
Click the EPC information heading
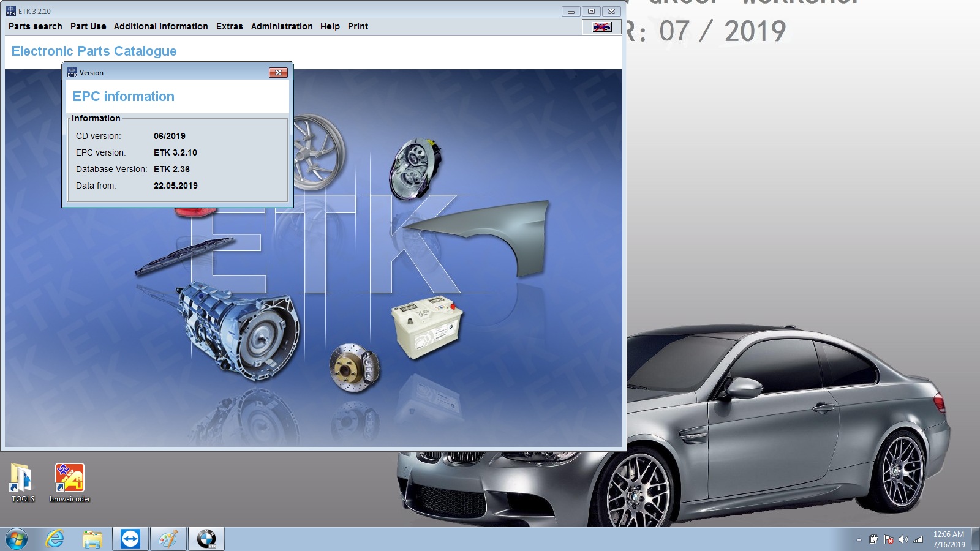click(123, 96)
